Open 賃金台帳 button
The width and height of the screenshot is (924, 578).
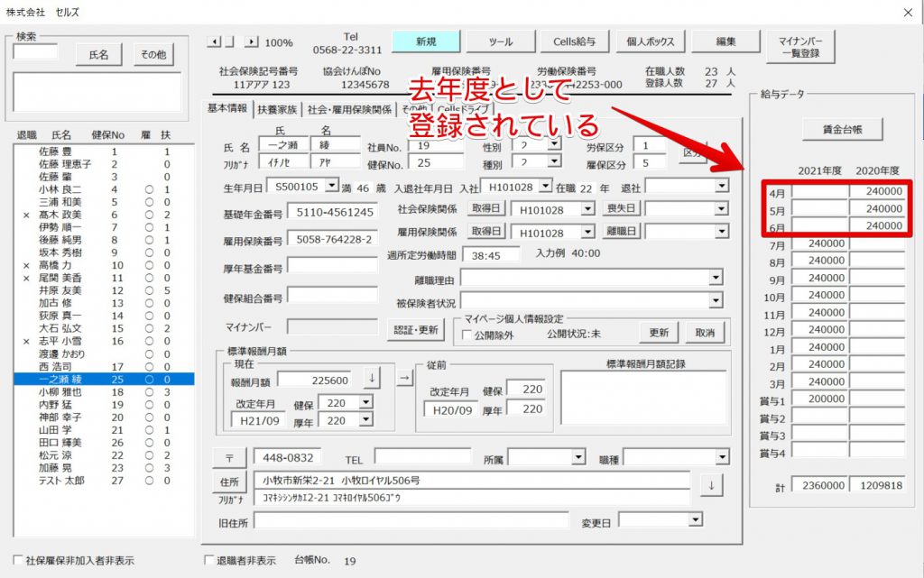[842, 130]
